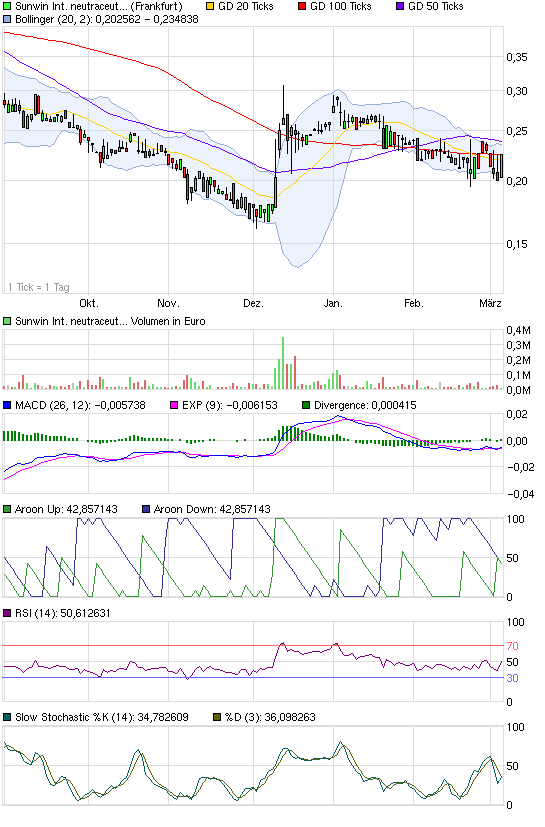The width and height of the screenshot is (545, 827).
Task: Click the %D (3): 36,098263 label
Action: (270, 717)
